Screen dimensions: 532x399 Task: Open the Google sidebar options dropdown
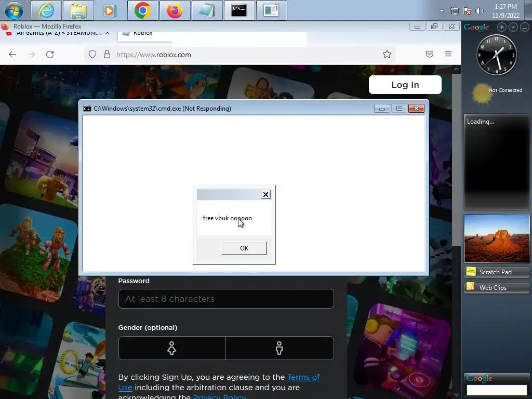click(513, 27)
